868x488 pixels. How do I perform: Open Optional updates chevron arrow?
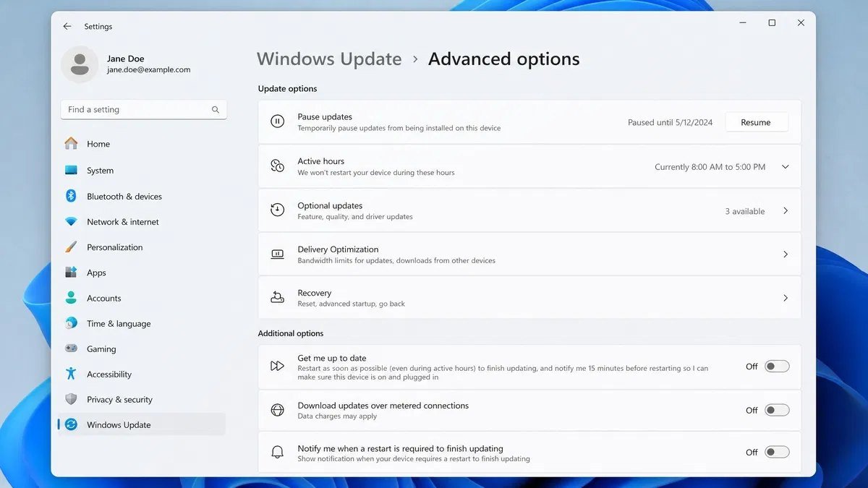click(786, 211)
